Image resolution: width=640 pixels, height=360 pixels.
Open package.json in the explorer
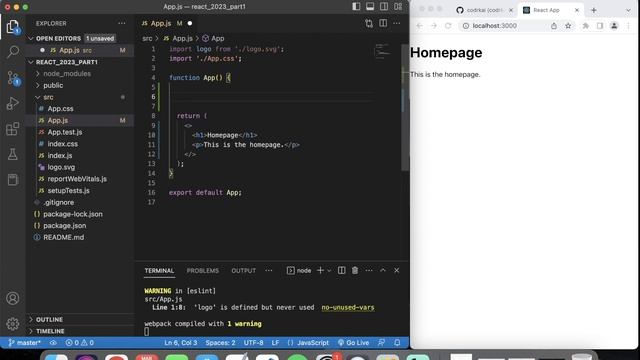[64, 226]
